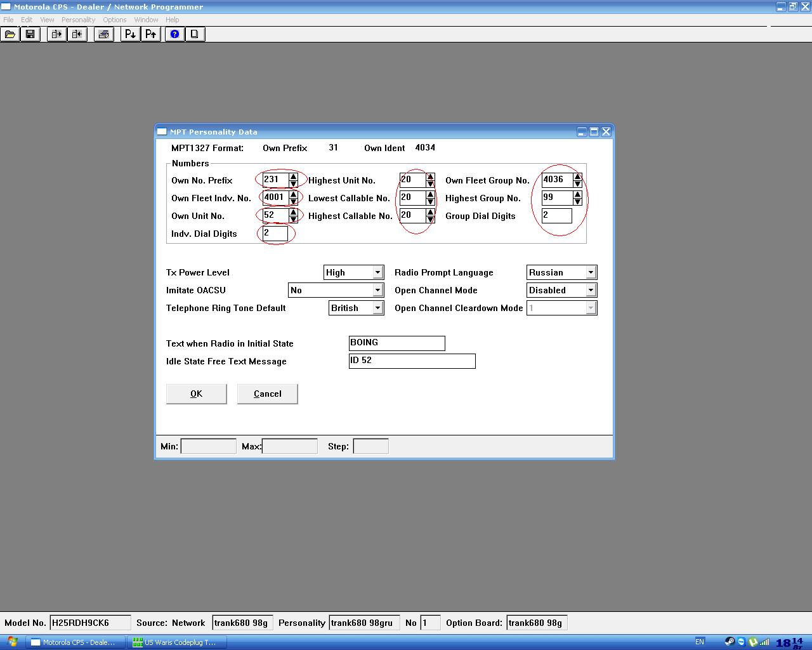
Task: Click the Own Unit No. spinner arrows
Action: (x=293, y=216)
